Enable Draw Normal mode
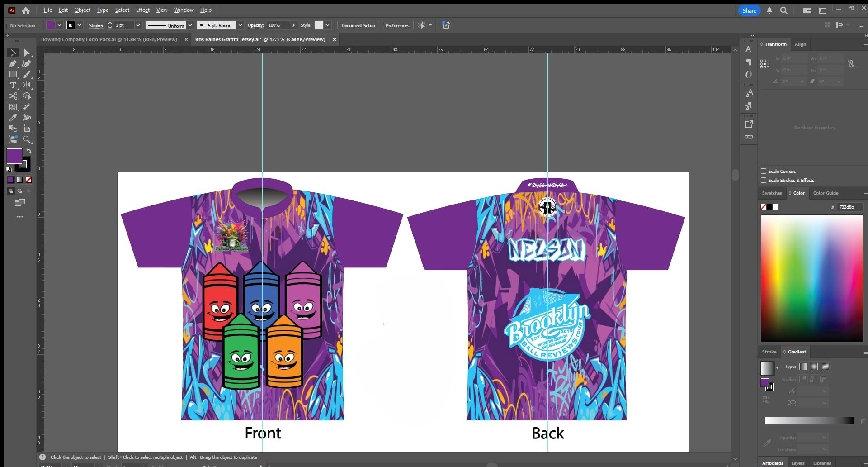Image resolution: width=868 pixels, height=467 pixels. [x=11, y=191]
